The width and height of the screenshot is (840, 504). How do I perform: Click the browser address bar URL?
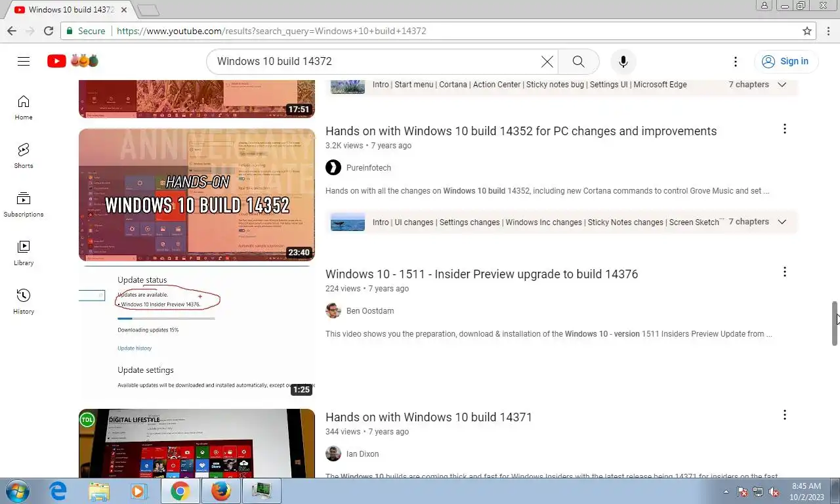[x=272, y=31]
